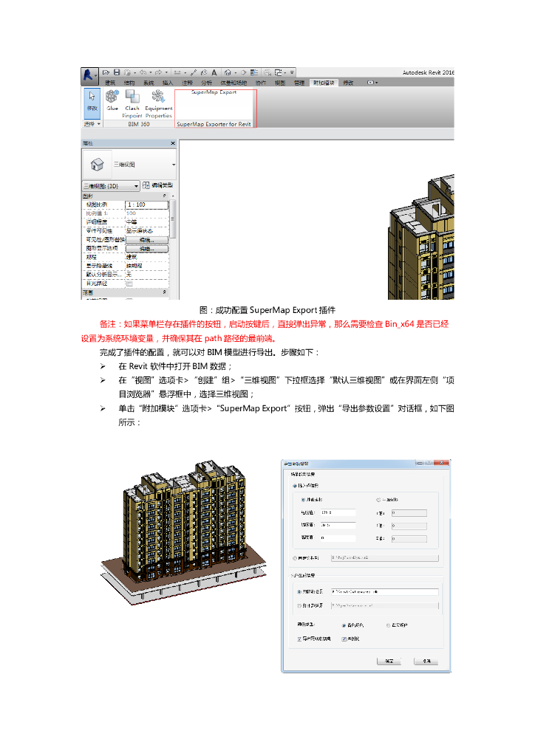Viewport: 535px width, 756px height.
Task: Close the Properties panel with the X
Action: pyautogui.click(x=173, y=143)
